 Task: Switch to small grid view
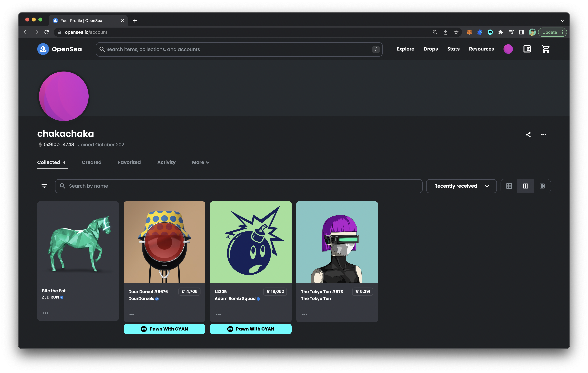coord(509,186)
